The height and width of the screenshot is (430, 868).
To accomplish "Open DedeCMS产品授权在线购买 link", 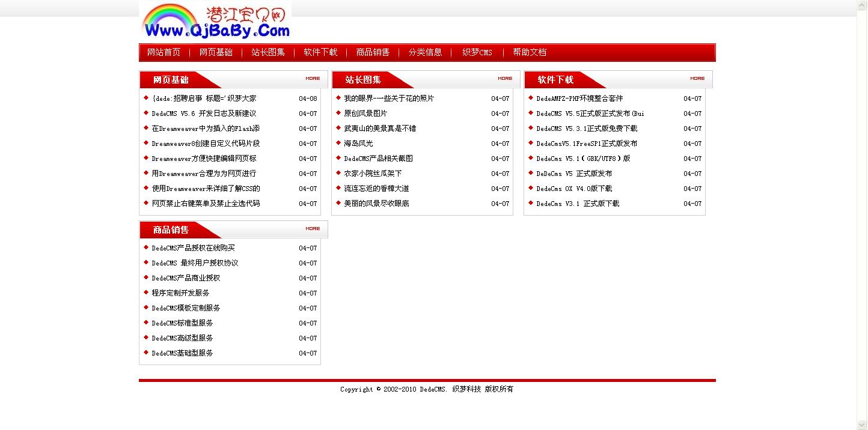I will 193,248.
